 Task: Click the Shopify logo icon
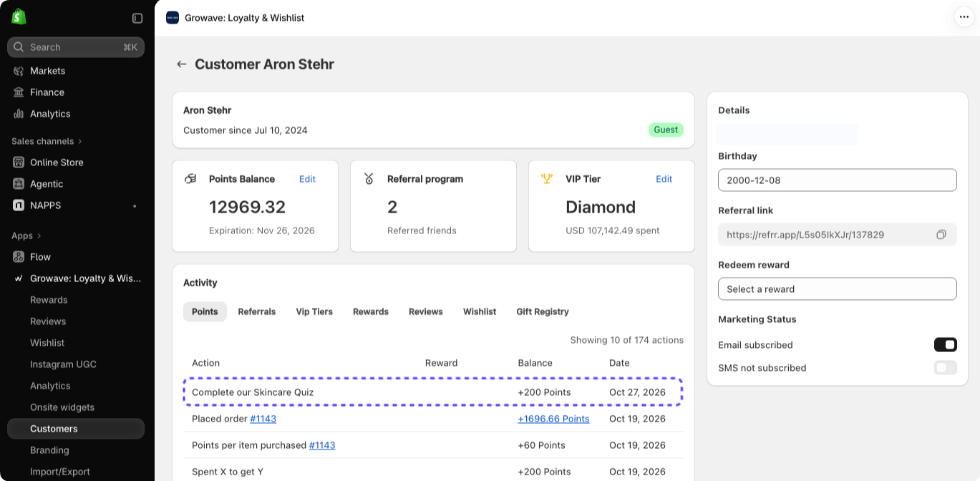(19, 17)
